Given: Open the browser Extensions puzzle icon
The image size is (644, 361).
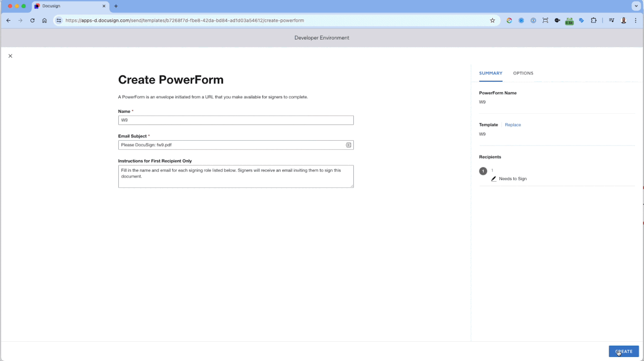Looking at the screenshot, I should click(593, 21).
